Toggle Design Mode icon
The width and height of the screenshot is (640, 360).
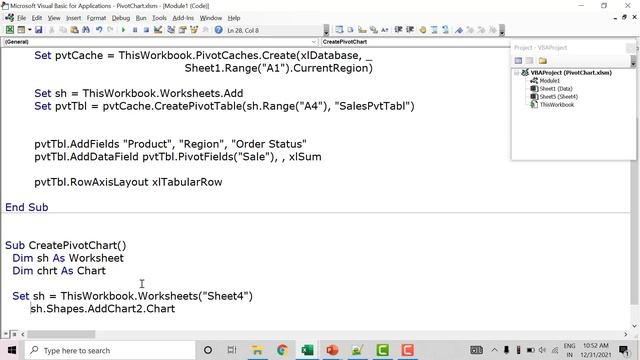[158, 30]
